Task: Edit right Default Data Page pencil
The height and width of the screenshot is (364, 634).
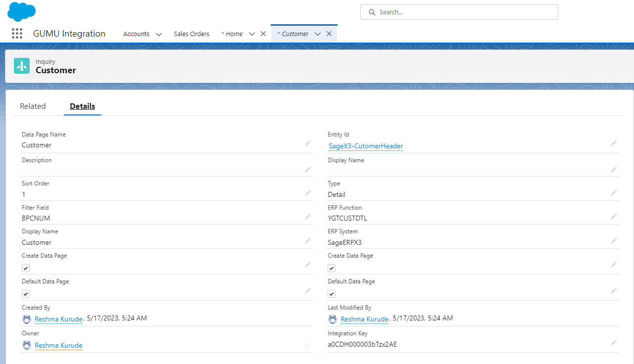Action: 614,290
